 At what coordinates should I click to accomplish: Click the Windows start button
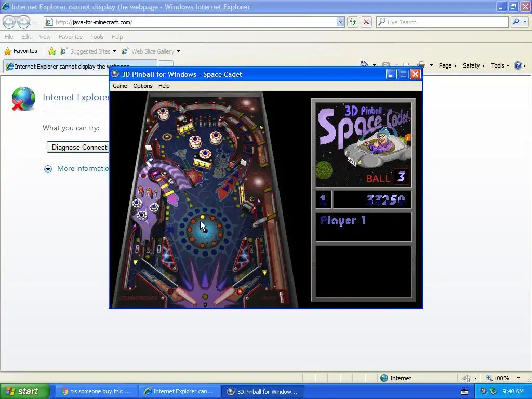pos(24,392)
